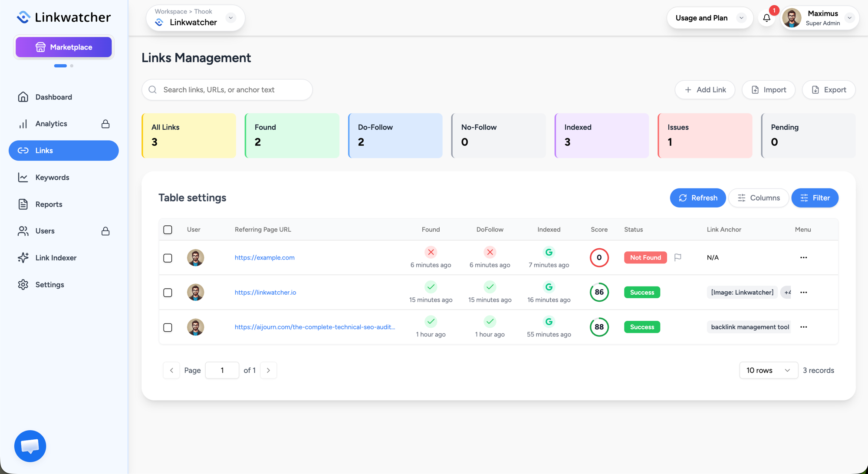Filter by the Found green card

tap(292, 135)
